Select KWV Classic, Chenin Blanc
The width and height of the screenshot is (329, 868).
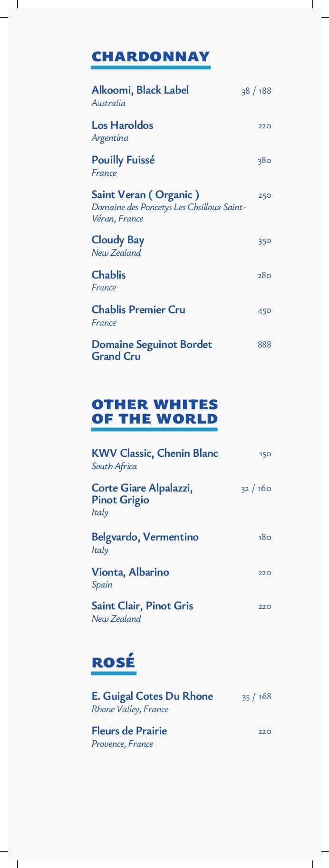[x=155, y=453]
